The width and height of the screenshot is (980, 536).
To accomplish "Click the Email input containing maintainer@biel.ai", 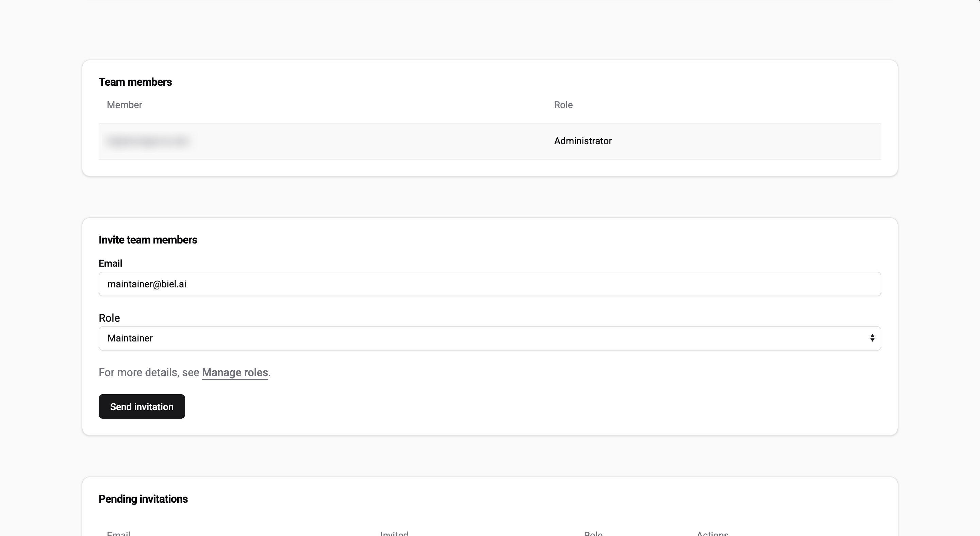I will (490, 284).
